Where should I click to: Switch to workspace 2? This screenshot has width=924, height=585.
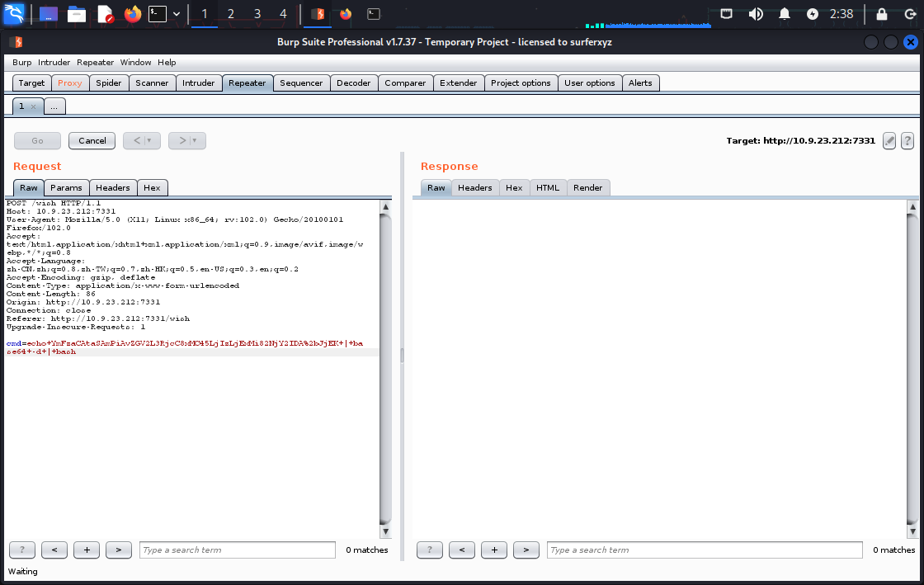tap(231, 14)
